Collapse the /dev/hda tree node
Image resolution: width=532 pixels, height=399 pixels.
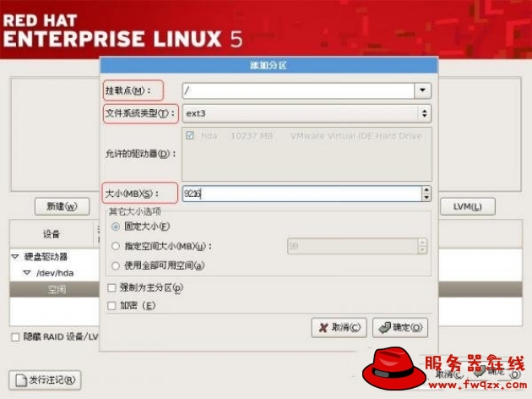pos(27,273)
